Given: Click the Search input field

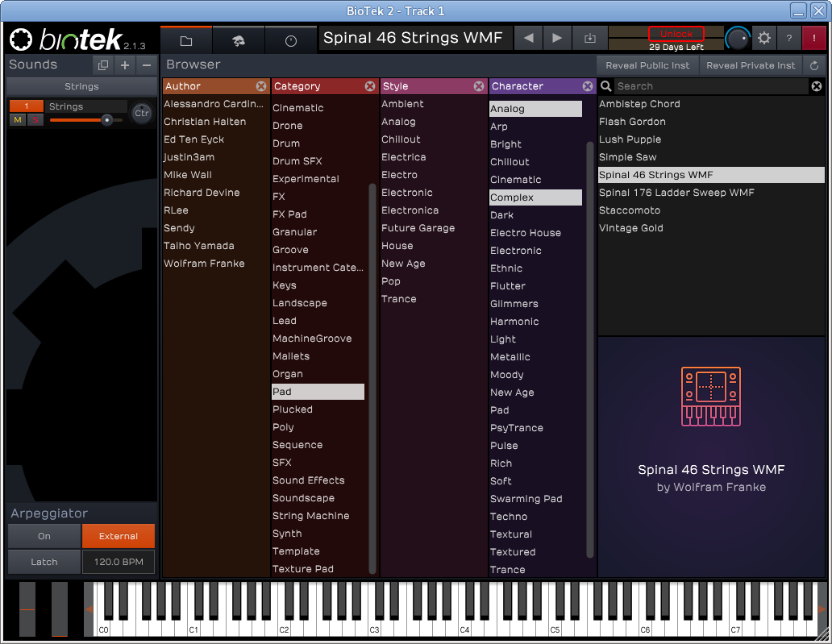Looking at the screenshot, I should pyautogui.click(x=711, y=86).
